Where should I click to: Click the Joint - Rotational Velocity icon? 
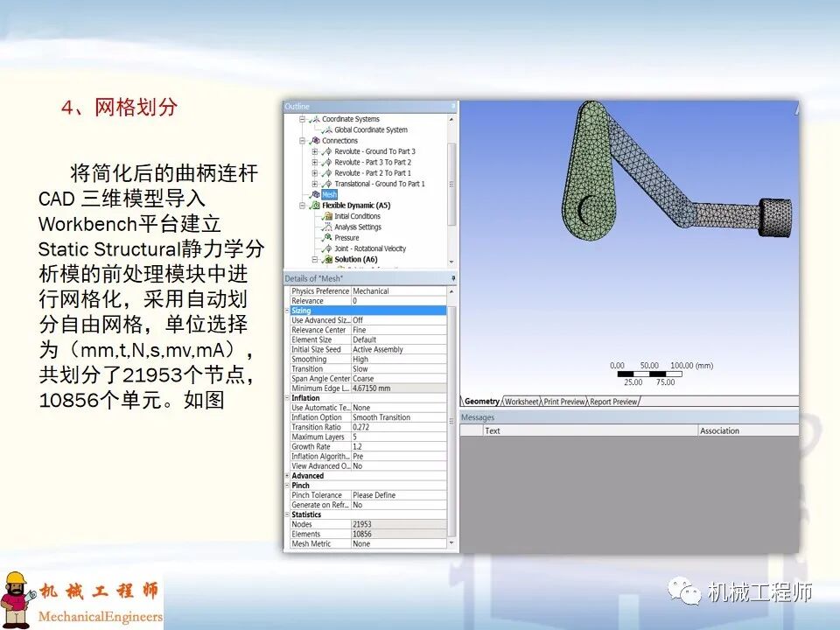pos(327,248)
